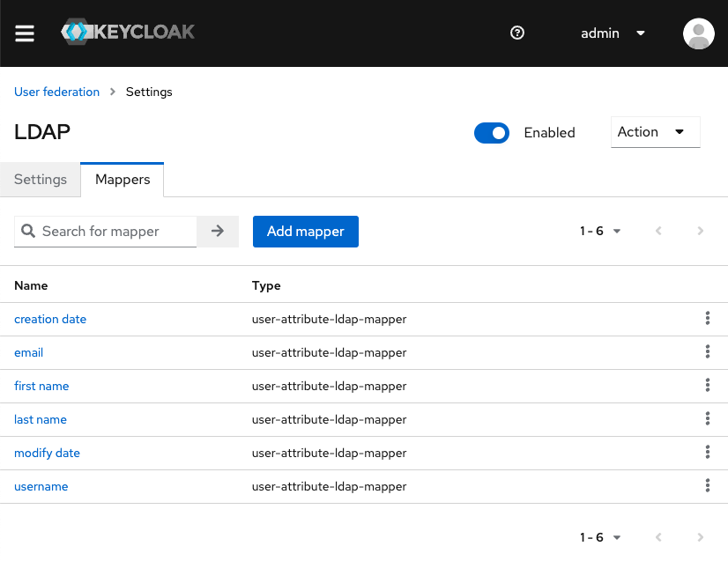Click the user avatar icon
Image resolution: width=728 pixels, height=561 pixels.
click(698, 33)
